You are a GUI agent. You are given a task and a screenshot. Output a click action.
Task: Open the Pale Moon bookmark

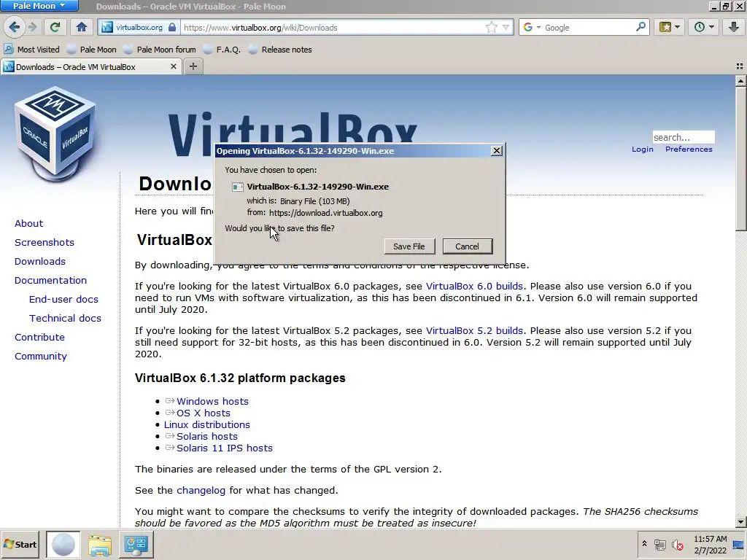pyautogui.click(x=92, y=50)
